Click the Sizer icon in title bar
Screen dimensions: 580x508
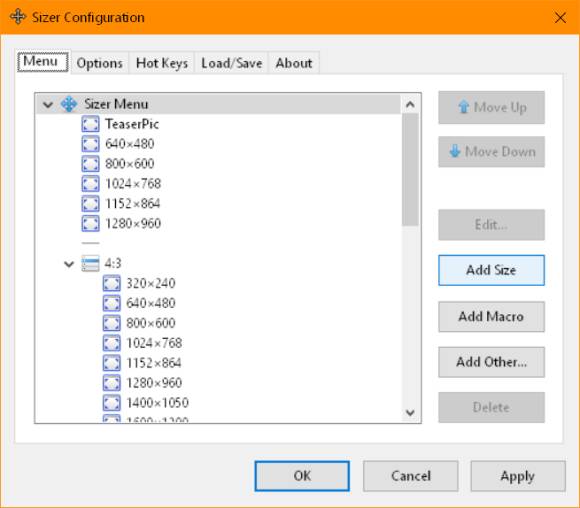tap(18, 17)
